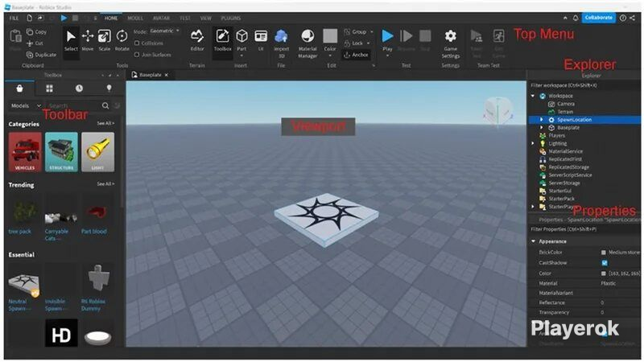Viewport: 644px width, 362px height.
Task: Click the share icon top right
Action: coord(633,18)
